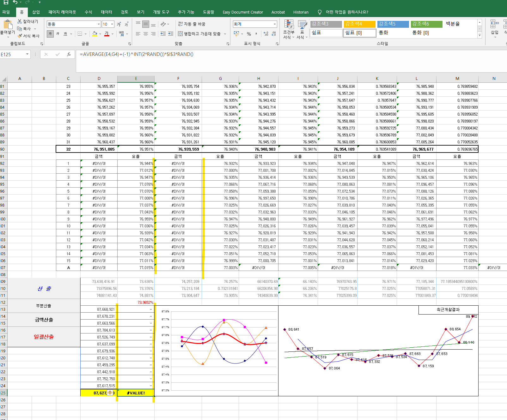
Task: Switch to the 수식 (Formulas) tab
Action: point(89,12)
